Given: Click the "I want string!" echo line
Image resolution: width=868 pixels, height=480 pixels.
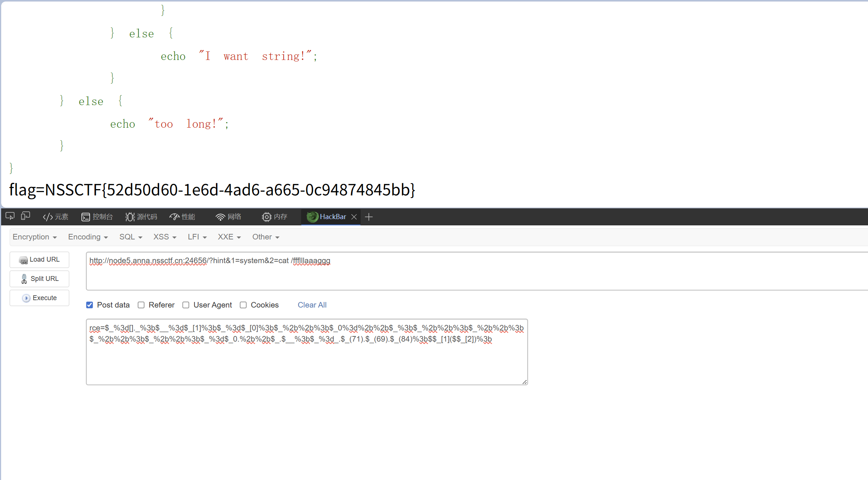Looking at the screenshot, I should 239,56.
